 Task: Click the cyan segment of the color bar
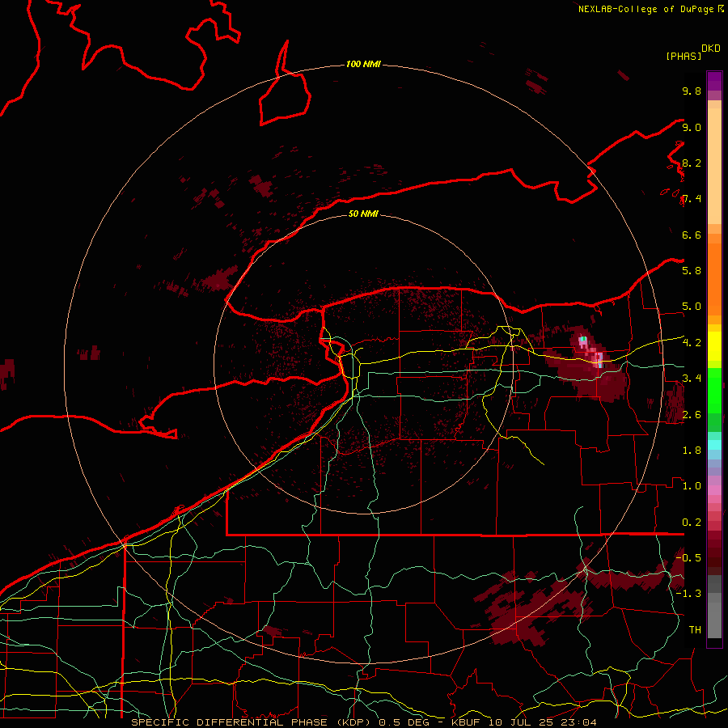(714, 444)
